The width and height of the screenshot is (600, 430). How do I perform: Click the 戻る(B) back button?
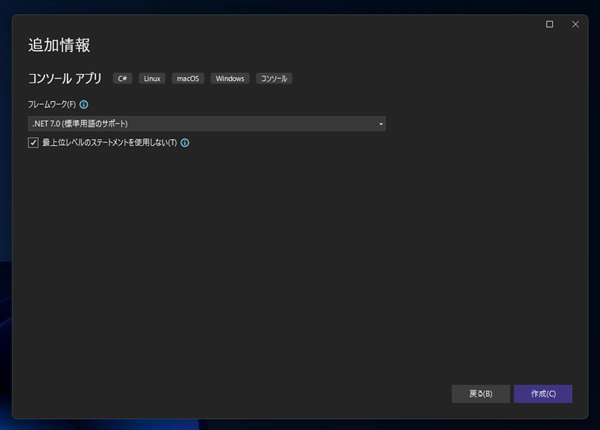click(481, 394)
